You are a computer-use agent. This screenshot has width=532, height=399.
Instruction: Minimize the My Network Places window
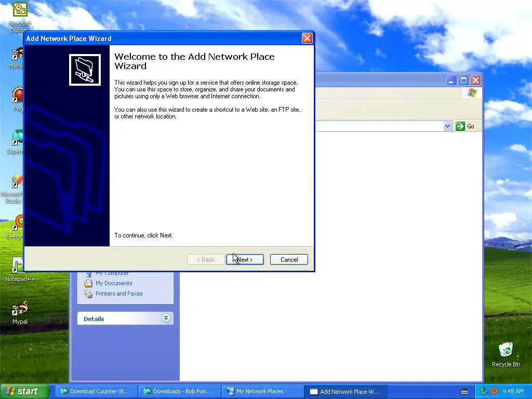click(x=451, y=81)
